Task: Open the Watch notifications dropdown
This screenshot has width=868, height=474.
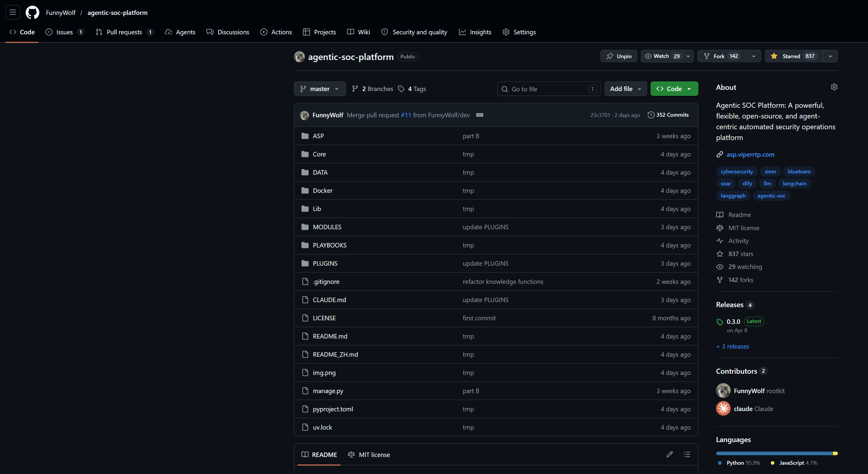Action: [x=667, y=56]
